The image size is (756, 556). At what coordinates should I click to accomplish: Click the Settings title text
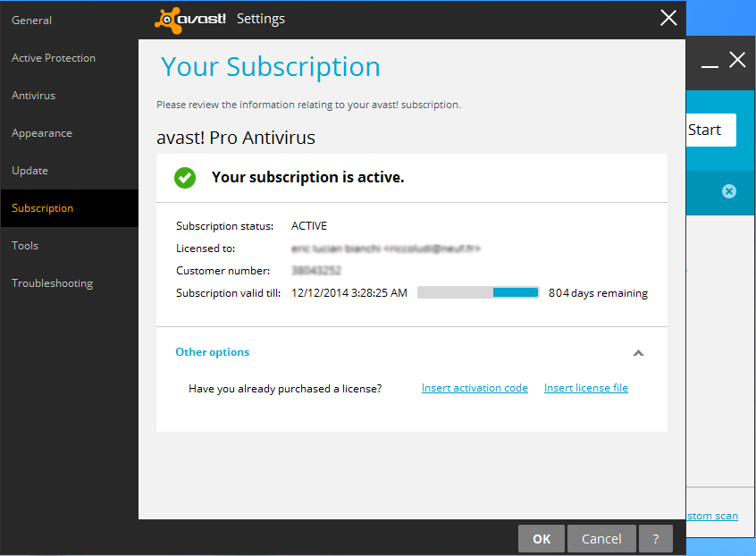coord(261,19)
